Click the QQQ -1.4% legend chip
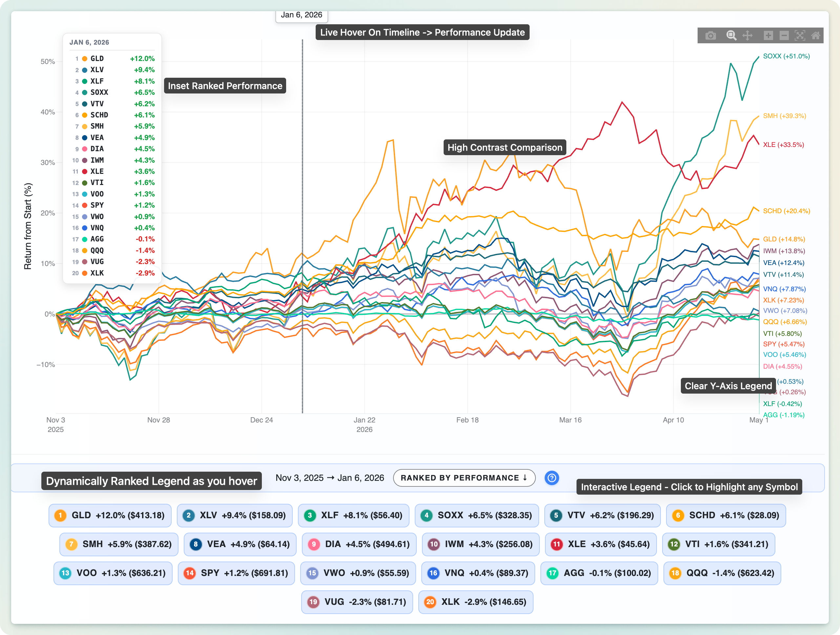The height and width of the screenshot is (635, 840). pyautogui.click(x=722, y=573)
